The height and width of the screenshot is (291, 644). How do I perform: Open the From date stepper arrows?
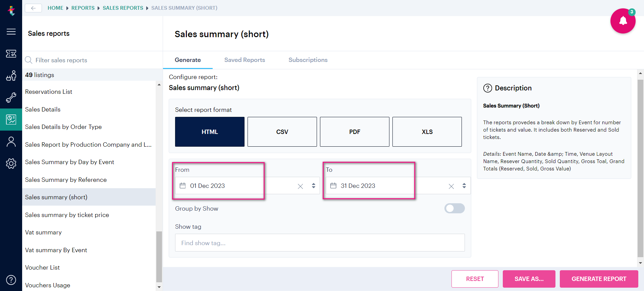pyautogui.click(x=314, y=186)
